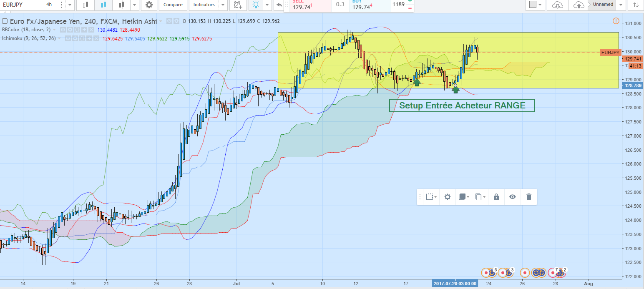
Task: Expand the chart style dropdown arrow
Action: (134, 5)
